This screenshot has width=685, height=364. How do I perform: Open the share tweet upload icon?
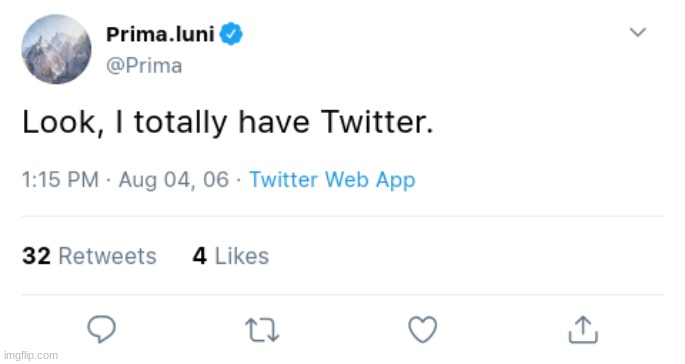[583, 329]
